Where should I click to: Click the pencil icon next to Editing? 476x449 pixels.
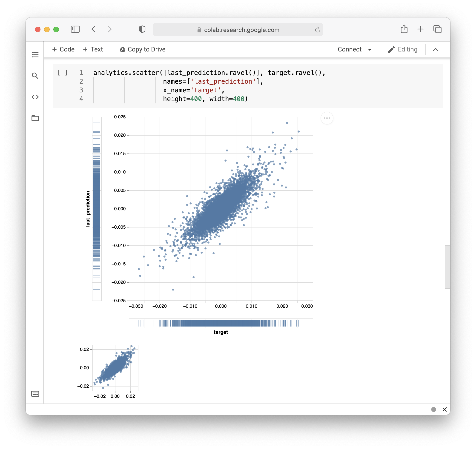point(391,49)
